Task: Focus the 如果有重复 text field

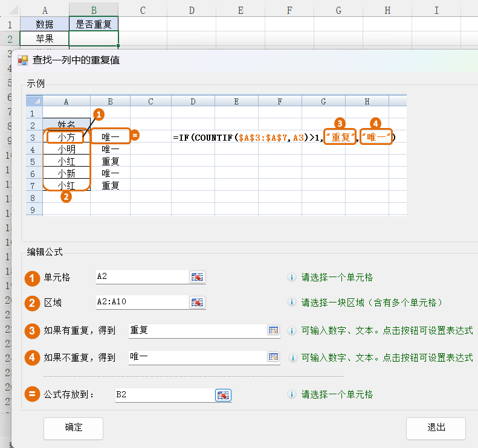Action: [196, 330]
